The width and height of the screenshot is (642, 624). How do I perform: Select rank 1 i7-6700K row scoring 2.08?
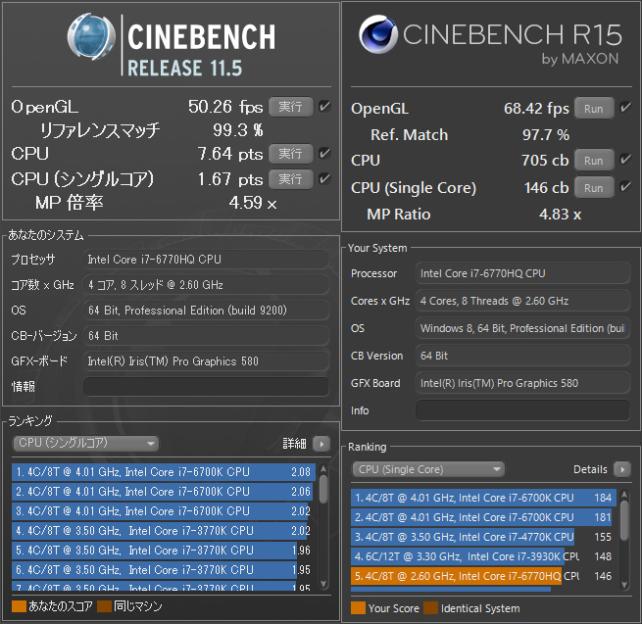click(x=164, y=472)
